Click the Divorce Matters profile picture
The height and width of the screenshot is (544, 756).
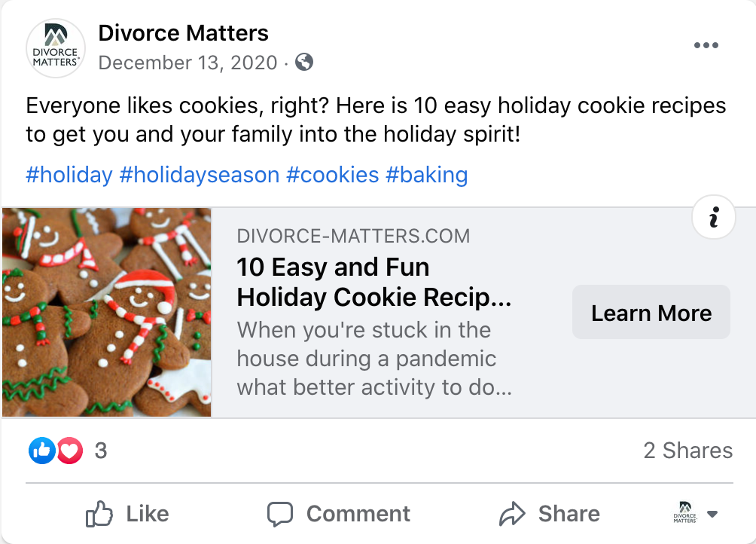[56, 49]
